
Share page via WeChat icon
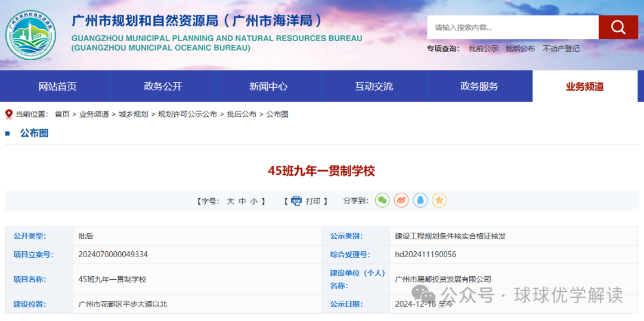[382, 200]
